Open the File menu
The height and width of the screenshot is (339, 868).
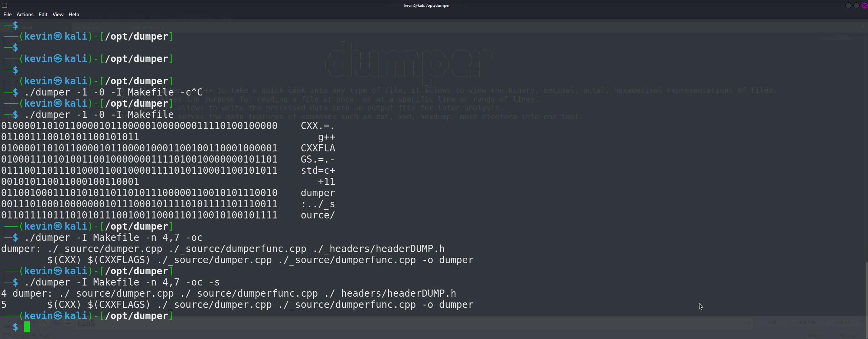(7, 15)
